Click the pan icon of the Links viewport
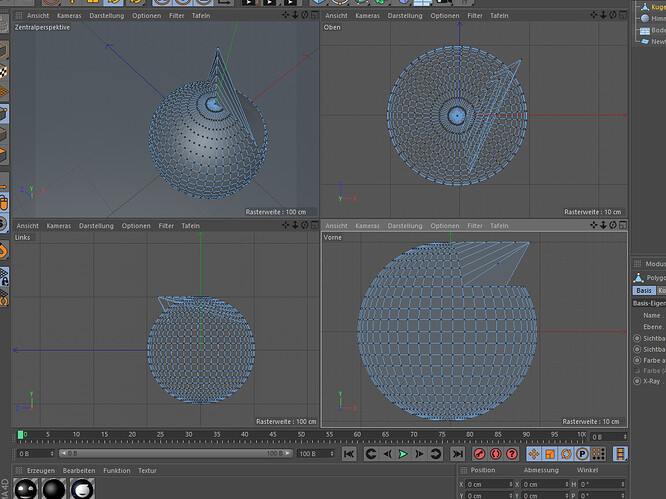 285,225
